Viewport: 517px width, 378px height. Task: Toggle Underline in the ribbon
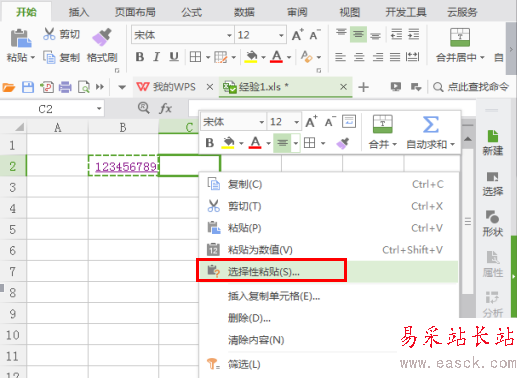(x=174, y=57)
